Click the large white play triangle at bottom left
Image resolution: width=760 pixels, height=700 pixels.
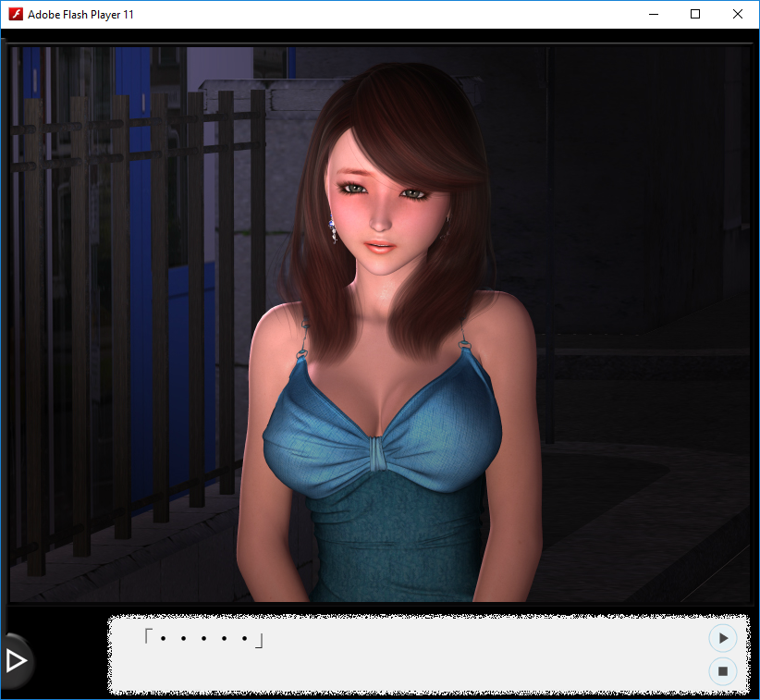point(16,661)
